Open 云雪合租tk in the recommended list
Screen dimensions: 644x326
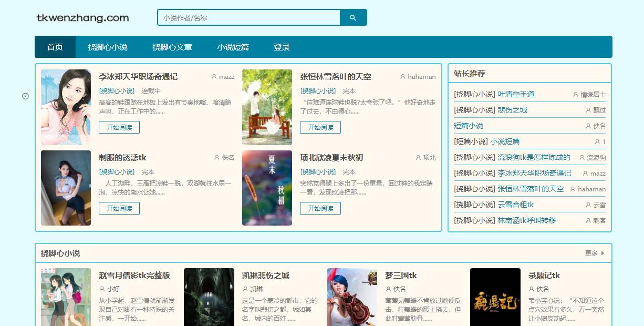(515, 205)
